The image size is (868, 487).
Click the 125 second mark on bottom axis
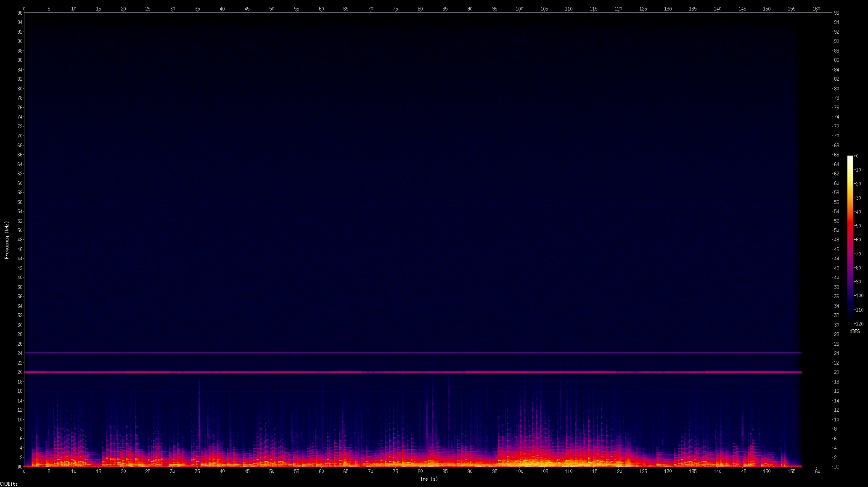(x=643, y=471)
